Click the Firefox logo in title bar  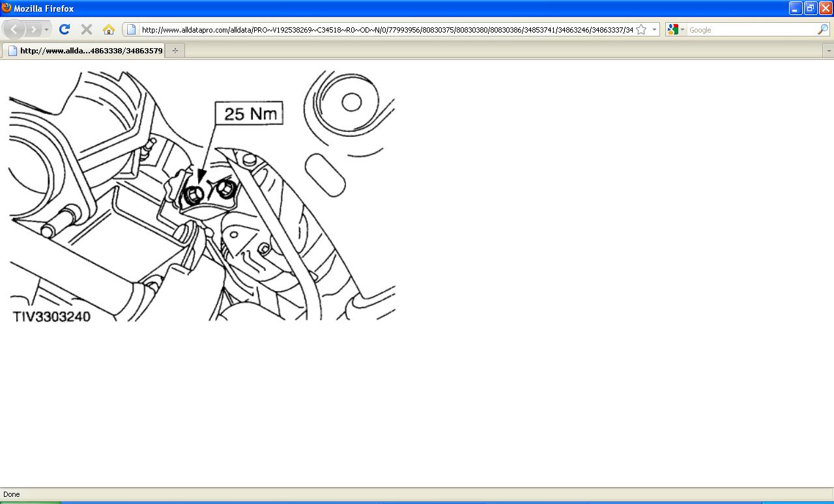7,8
